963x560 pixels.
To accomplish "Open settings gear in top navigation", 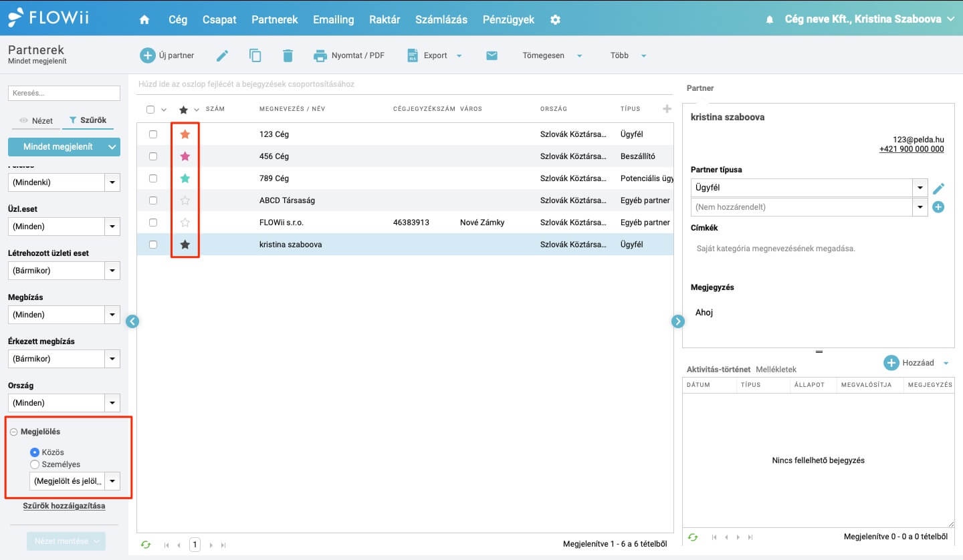I will (x=555, y=19).
